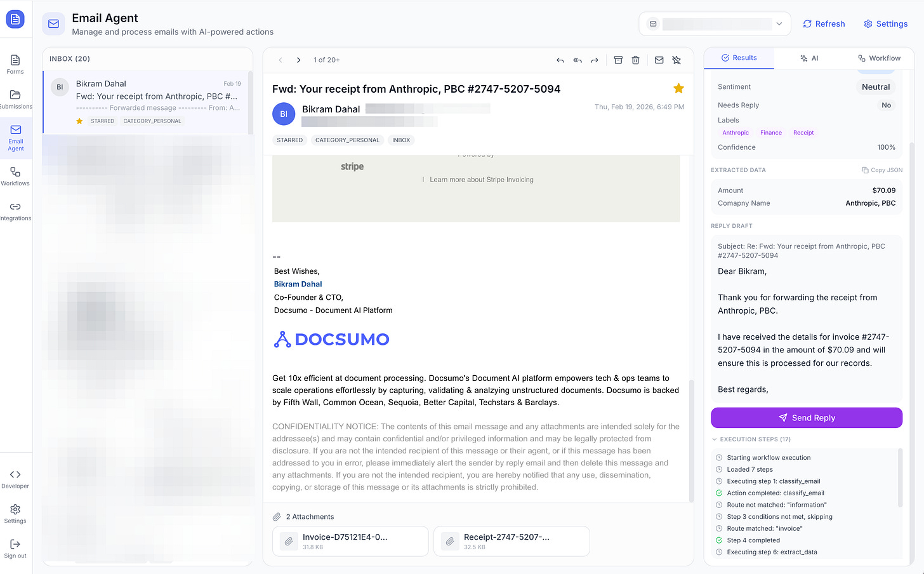Viewport: 924px width, 574px height.
Task: Toggle the gold star beside email subject
Action: tap(678, 88)
